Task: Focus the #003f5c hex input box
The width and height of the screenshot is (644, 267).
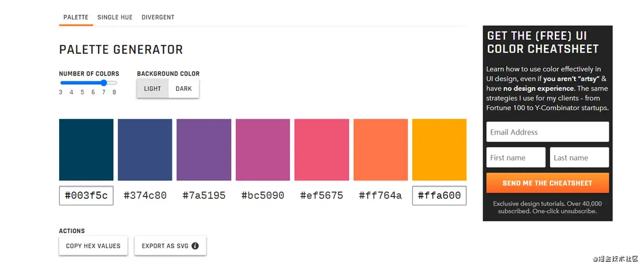Action: 86,196
